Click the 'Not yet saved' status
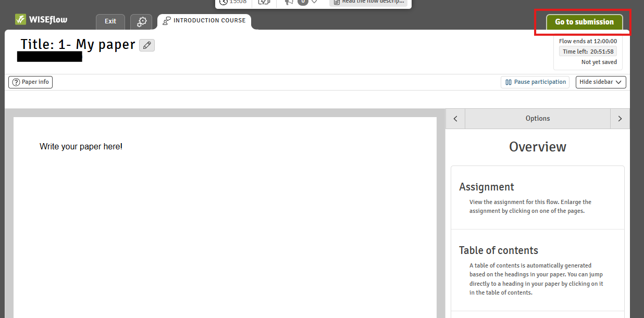Screen dimensions: 644x318 [599, 62]
